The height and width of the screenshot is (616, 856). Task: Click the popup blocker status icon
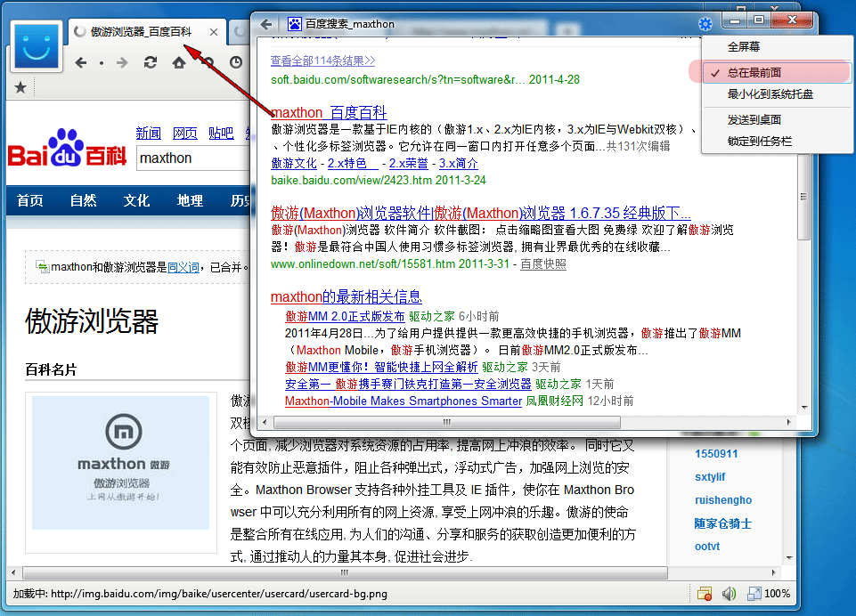tap(705, 594)
